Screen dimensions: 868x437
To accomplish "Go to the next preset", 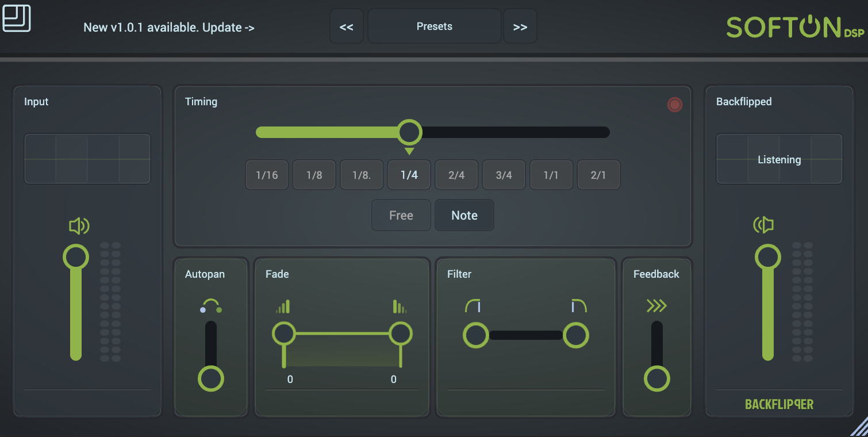I will tap(520, 26).
